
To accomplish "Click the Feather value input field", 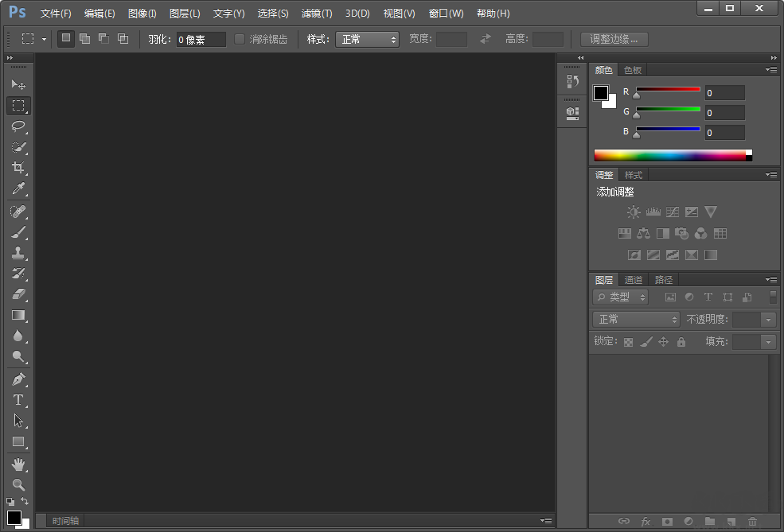I will (x=201, y=38).
